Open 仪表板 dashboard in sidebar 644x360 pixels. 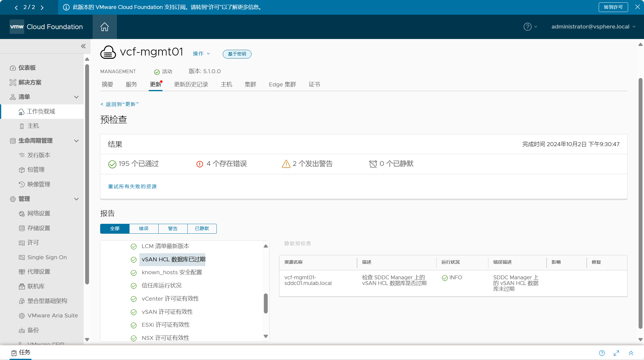tap(27, 68)
